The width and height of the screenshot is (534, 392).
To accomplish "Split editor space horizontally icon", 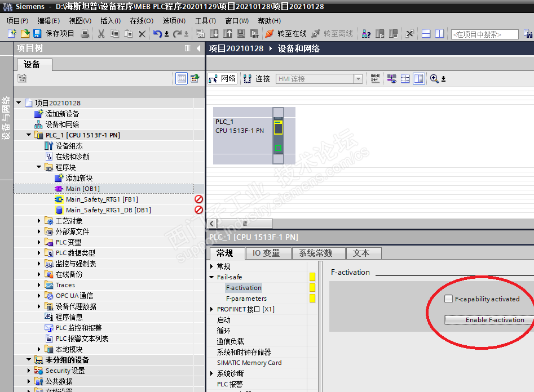I will coord(426,34).
